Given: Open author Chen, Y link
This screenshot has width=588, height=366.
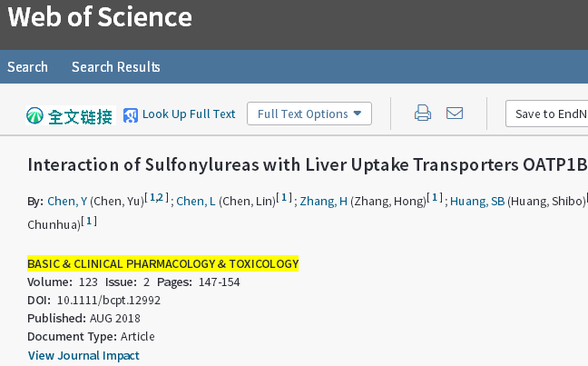Looking at the screenshot, I should (x=66, y=201).
